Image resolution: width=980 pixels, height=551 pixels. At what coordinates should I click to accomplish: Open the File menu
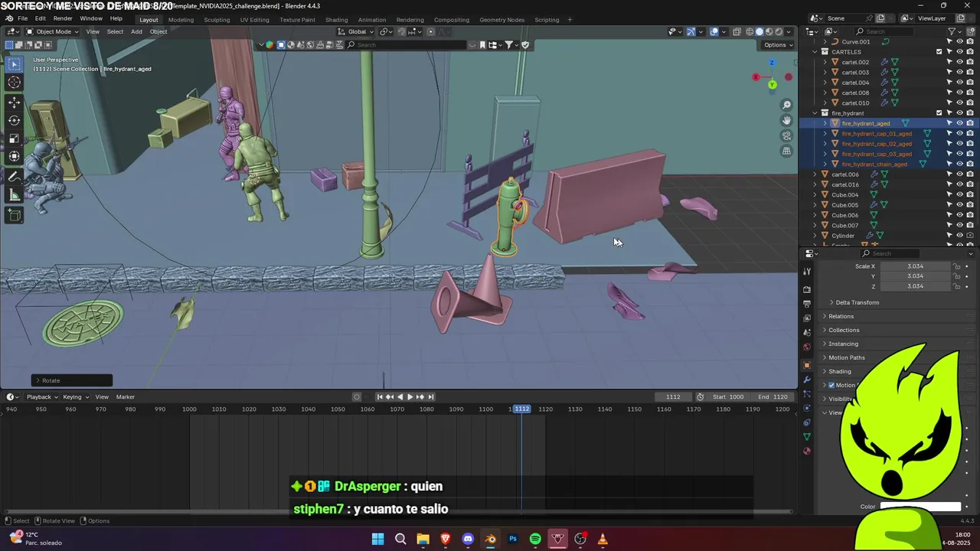coord(23,18)
